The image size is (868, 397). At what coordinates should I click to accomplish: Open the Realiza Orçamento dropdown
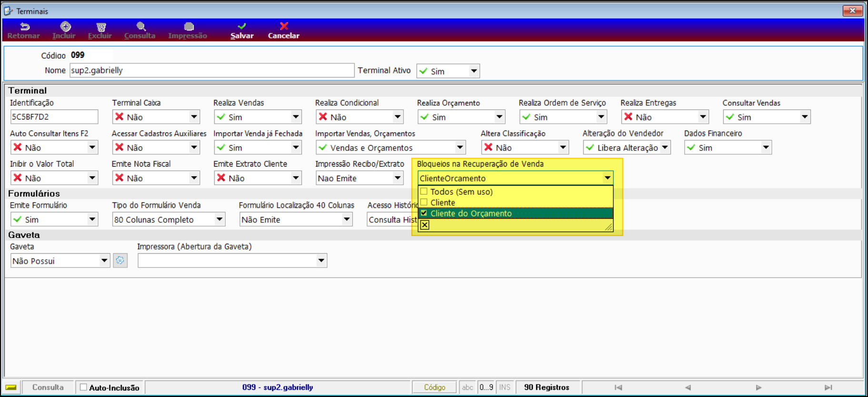[499, 117]
